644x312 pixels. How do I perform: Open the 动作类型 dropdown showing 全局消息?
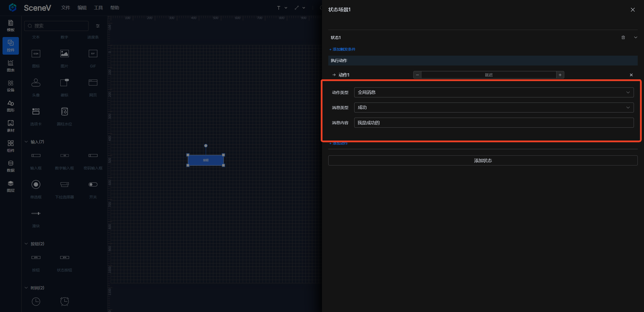click(494, 92)
